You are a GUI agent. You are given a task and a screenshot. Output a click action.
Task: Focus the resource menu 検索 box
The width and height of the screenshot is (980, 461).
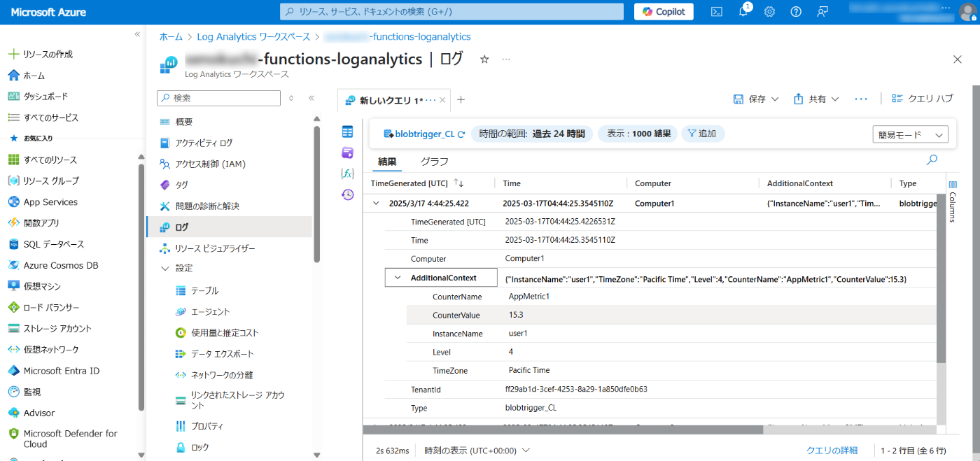point(218,98)
